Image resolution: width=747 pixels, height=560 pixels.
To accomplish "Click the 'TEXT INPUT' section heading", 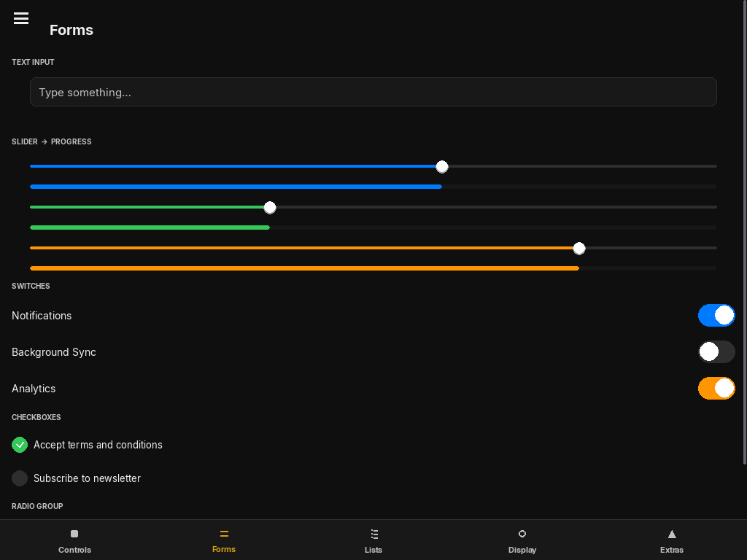I will click(33, 62).
